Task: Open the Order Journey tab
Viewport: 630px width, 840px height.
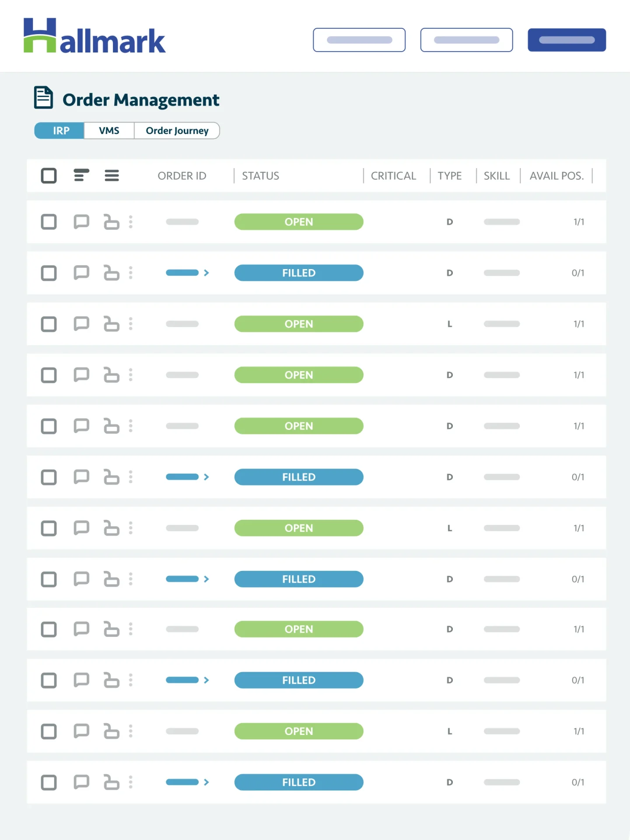Action: click(x=177, y=131)
